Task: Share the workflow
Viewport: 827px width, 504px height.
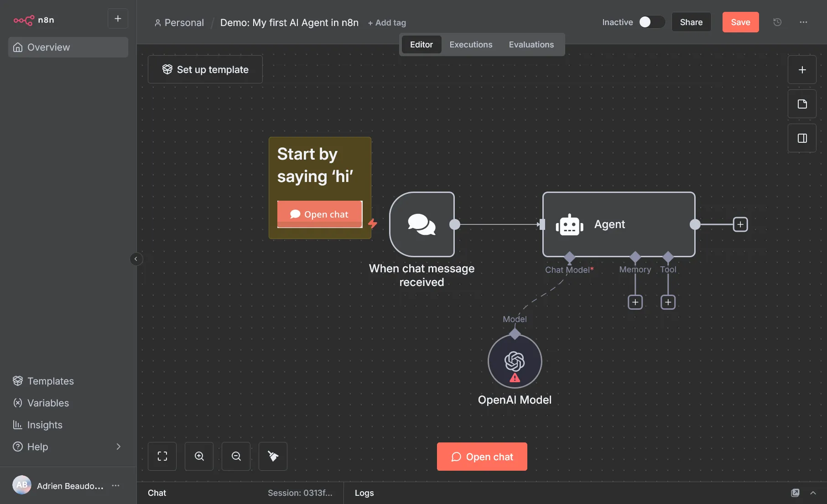Action: click(x=691, y=22)
